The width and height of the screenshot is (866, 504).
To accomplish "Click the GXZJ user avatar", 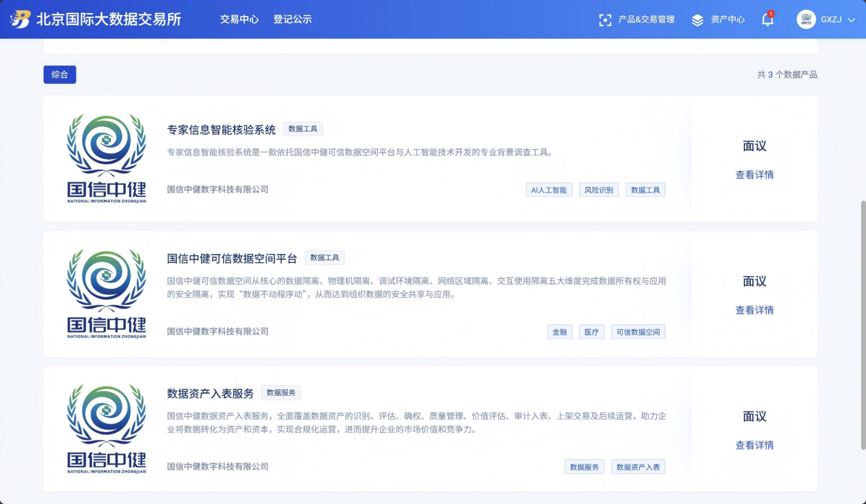I will pyautogui.click(x=806, y=19).
